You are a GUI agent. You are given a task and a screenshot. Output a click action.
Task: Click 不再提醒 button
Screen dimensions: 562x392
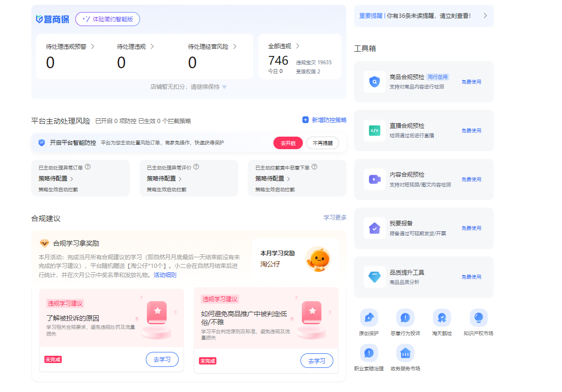322,143
